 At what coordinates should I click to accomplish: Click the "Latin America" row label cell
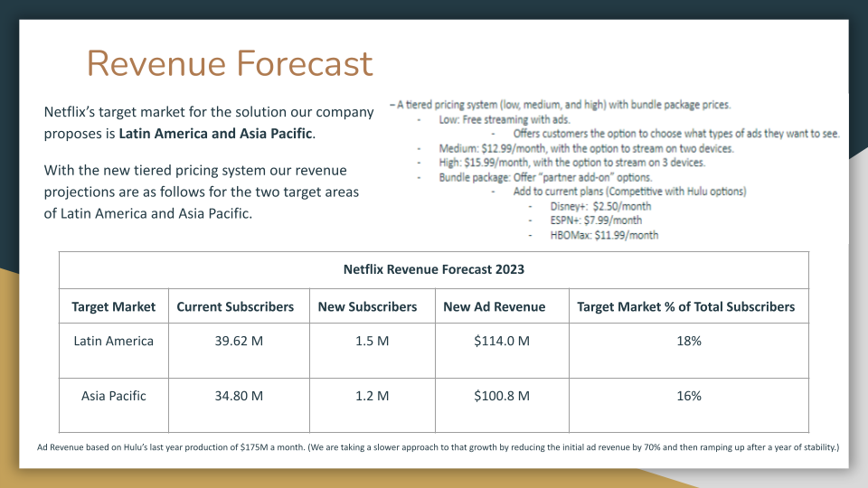point(114,342)
